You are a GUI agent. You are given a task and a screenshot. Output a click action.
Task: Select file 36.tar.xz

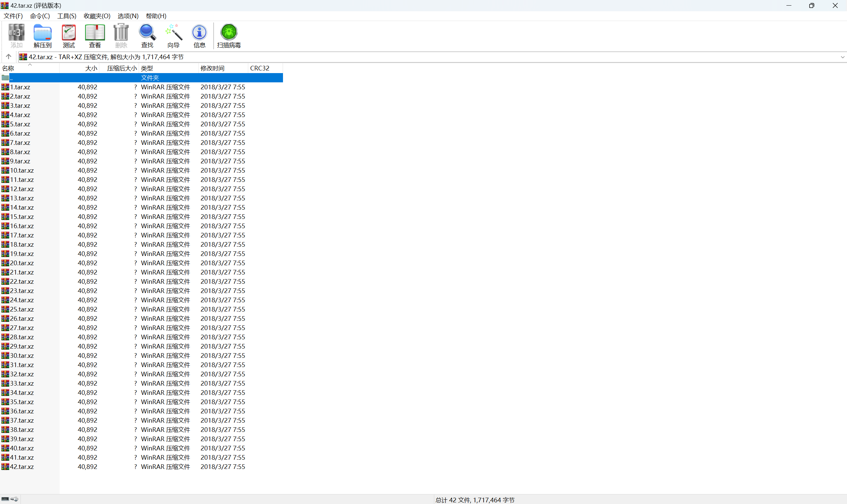22,411
